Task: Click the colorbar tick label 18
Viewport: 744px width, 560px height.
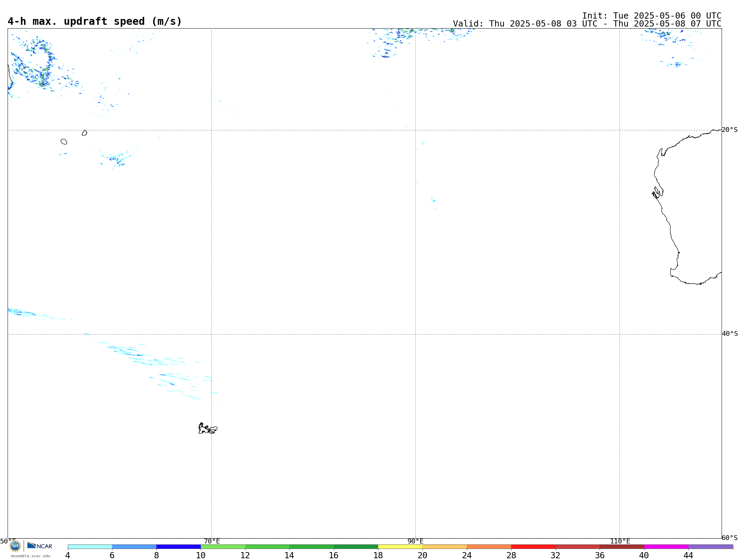Action: [x=378, y=555]
